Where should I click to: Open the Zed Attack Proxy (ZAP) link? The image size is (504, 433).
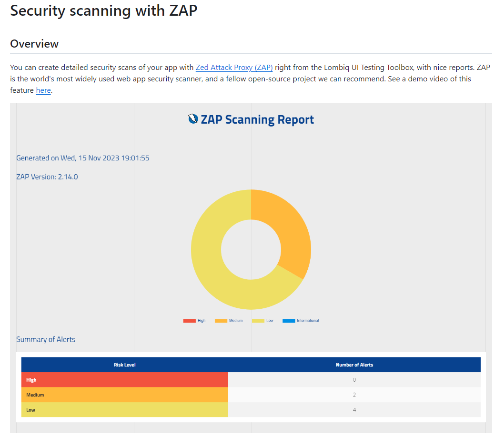234,68
